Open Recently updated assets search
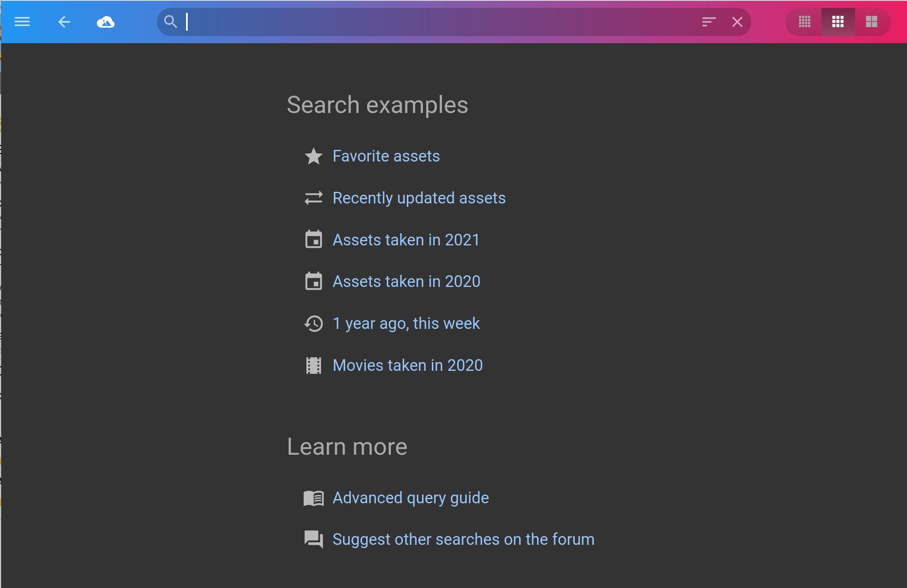This screenshot has width=907, height=588. [419, 198]
